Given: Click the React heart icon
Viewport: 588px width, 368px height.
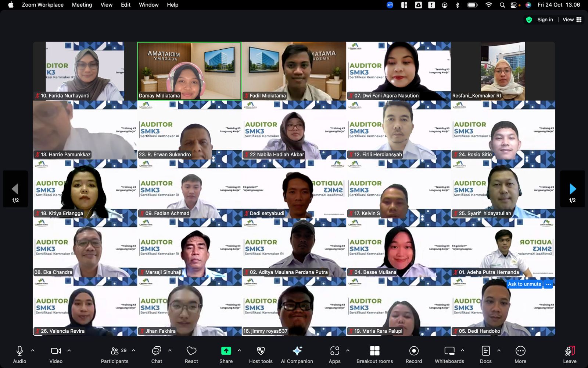Looking at the screenshot, I should [x=191, y=354].
